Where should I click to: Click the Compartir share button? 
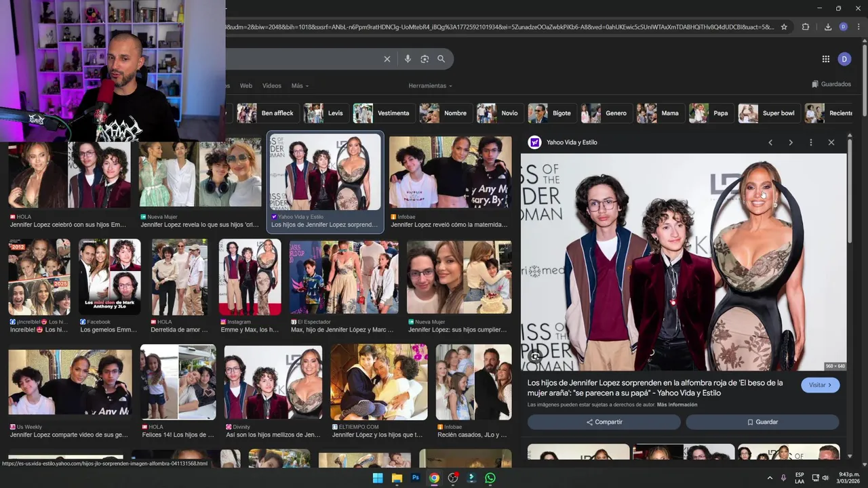604,422
